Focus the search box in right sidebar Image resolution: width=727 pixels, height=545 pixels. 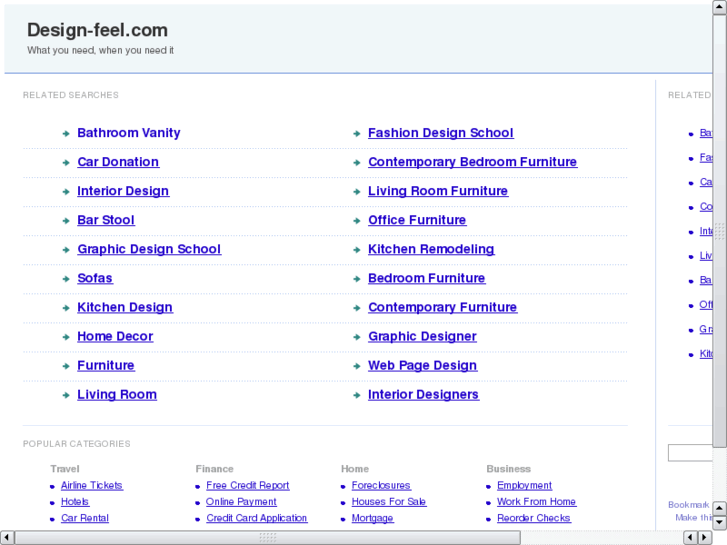690,453
